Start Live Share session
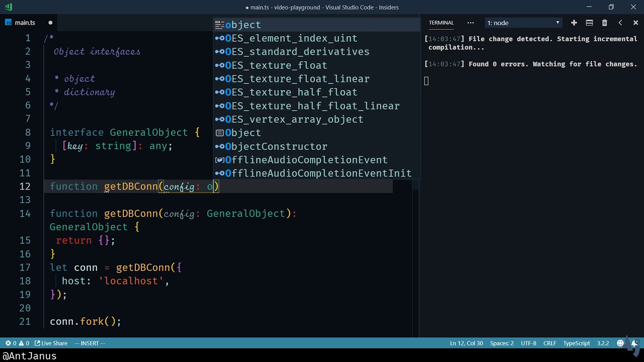This screenshot has height=362, width=644. pyautogui.click(x=51, y=343)
